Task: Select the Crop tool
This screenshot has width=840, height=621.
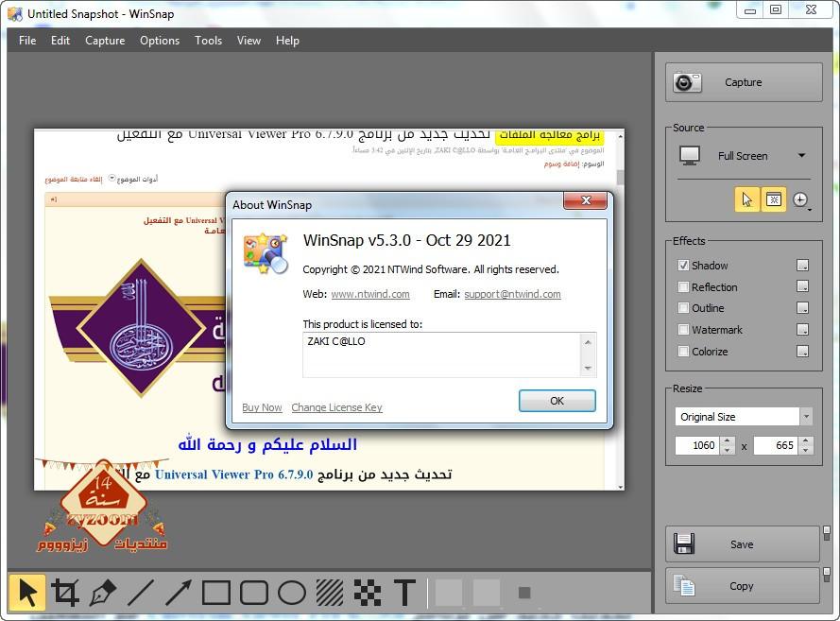Action: pos(65,593)
